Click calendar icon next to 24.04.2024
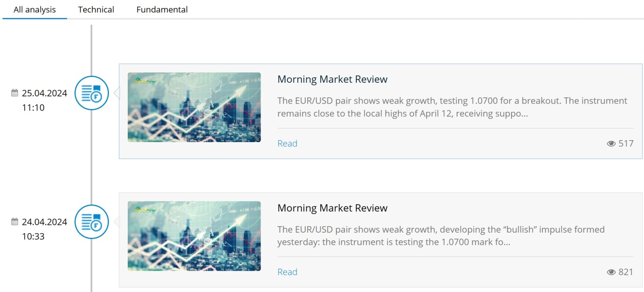This screenshot has width=644, height=292. 15,221
